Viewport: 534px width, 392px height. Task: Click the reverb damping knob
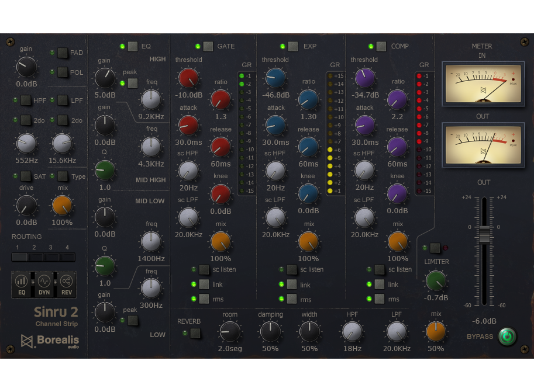(270, 331)
